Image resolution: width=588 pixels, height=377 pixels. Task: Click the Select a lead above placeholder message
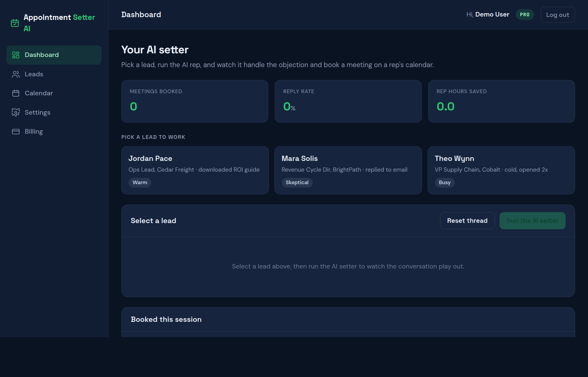pyautogui.click(x=348, y=266)
